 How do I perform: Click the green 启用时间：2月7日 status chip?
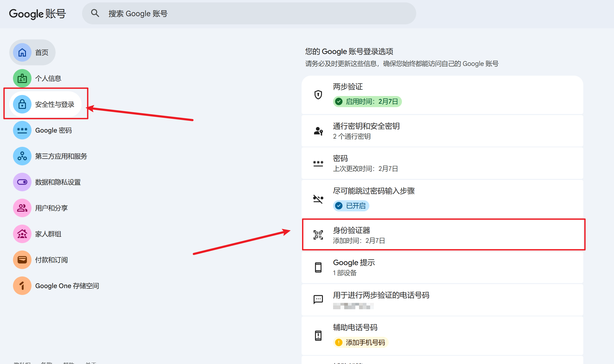coord(367,102)
